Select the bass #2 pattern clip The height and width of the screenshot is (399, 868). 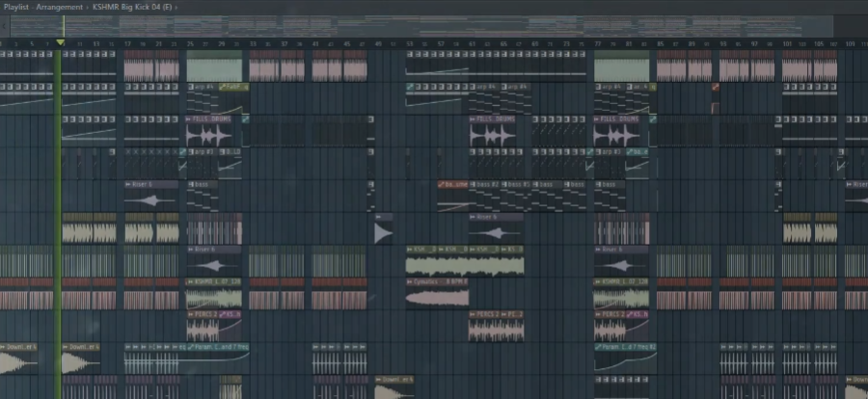484,196
